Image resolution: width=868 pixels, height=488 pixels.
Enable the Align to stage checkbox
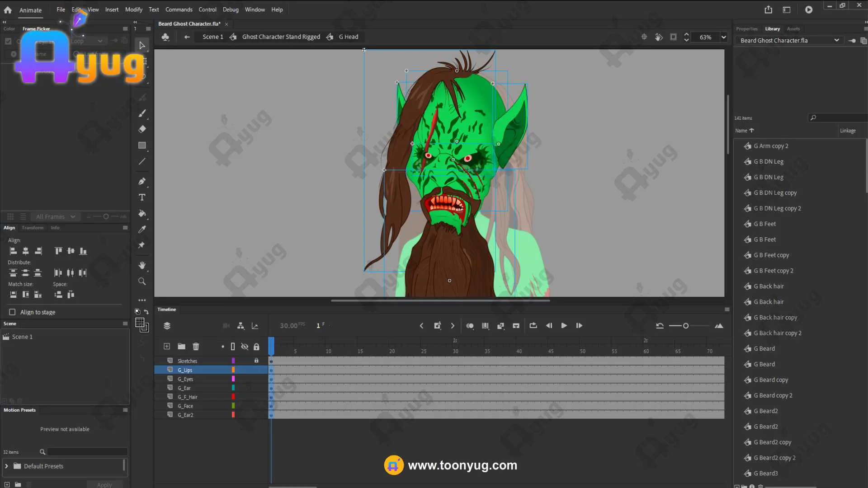pyautogui.click(x=13, y=312)
